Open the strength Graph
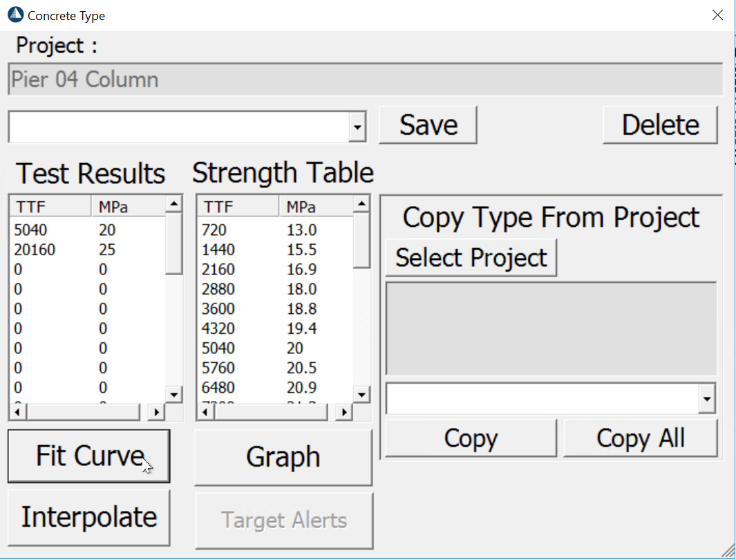The height and width of the screenshot is (560, 736). pos(283,457)
